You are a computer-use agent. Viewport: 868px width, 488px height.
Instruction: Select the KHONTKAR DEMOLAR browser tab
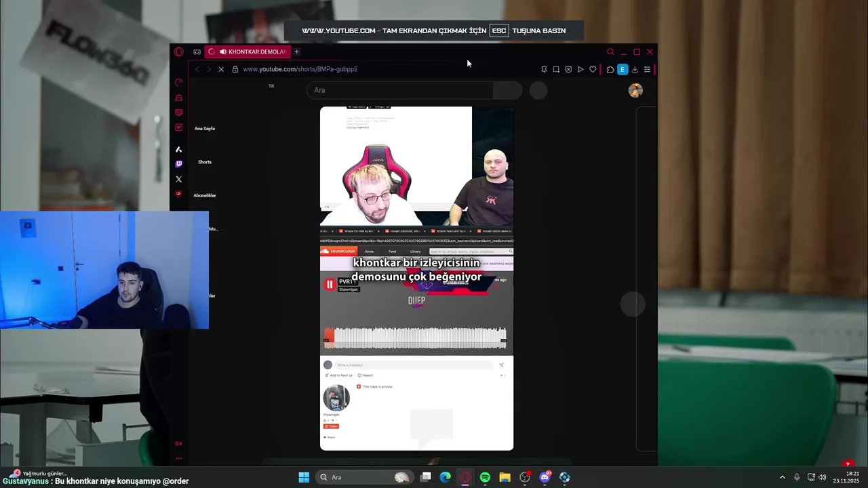point(248,52)
